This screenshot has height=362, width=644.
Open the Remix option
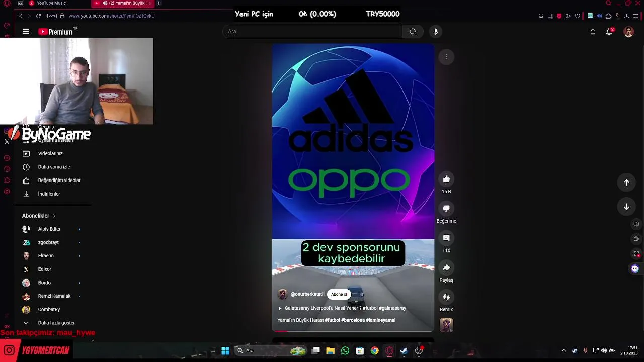(x=446, y=297)
